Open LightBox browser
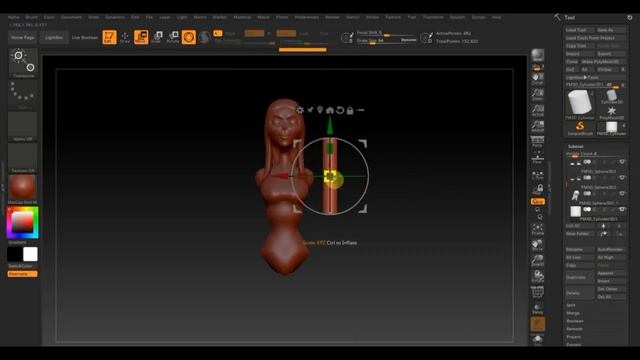 pos(54,37)
